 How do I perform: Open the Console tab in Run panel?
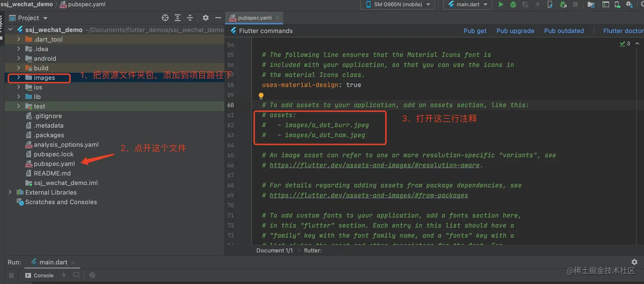(x=39, y=275)
